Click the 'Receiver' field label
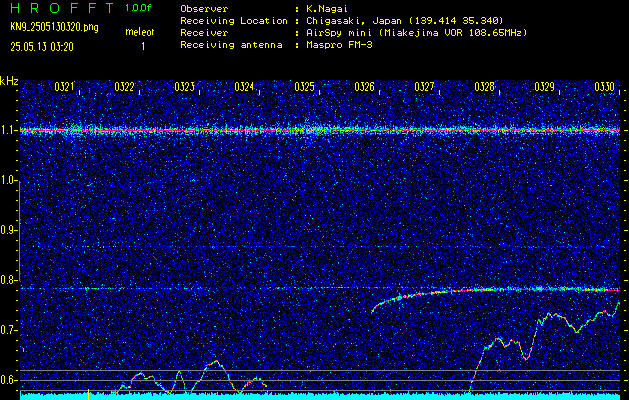 pos(204,33)
